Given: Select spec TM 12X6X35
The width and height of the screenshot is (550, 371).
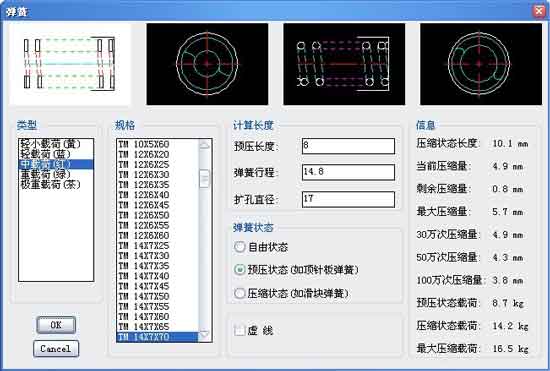Looking at the screenshot, I should (157, 185).
